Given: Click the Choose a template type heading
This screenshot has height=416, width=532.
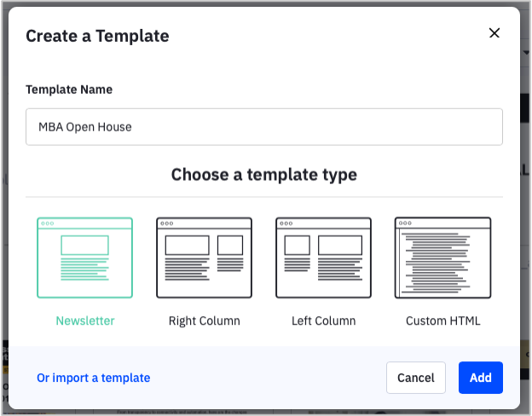Looking at the screenshot, I should pos(264,175).
